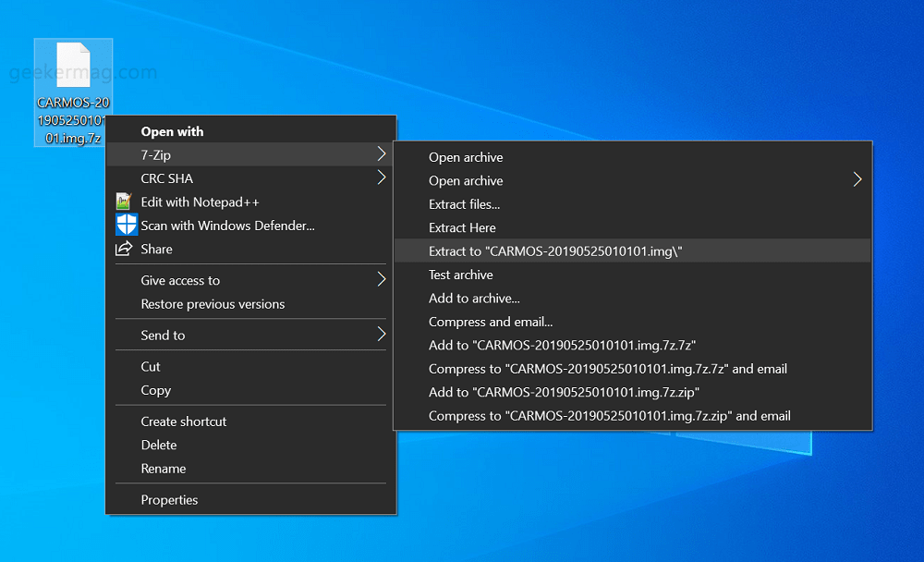
Task: Select Test archive
Action: coord(633,275)
